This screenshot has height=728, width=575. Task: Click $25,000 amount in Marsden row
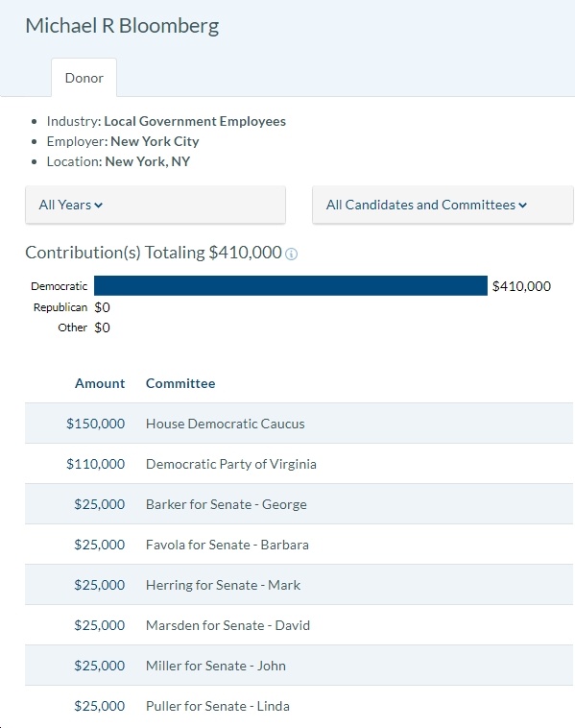coord(99,625)
